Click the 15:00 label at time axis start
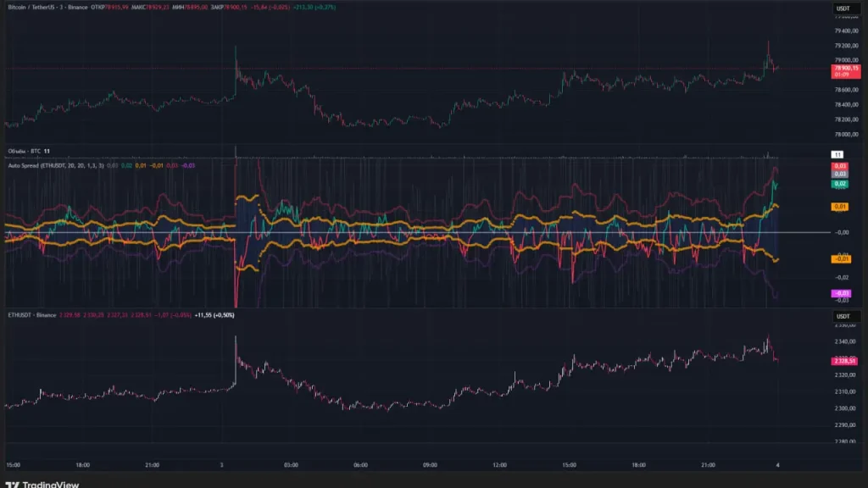868x488 pixels. 13,465
